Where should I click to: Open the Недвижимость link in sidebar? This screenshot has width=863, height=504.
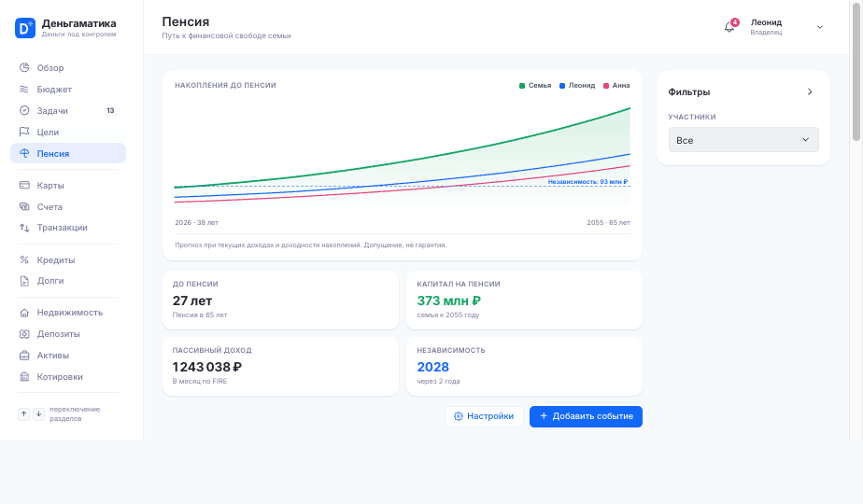tap(68, 313)
